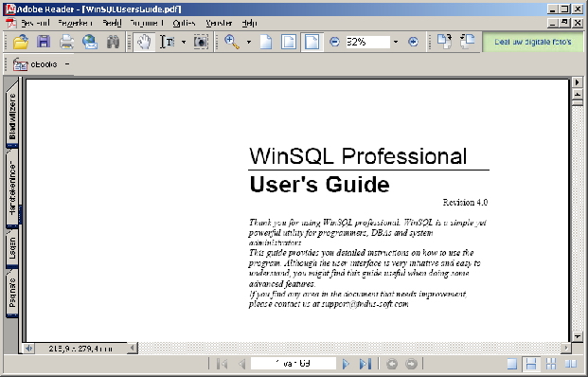588x377 pixels.
Task: Open the Lagen side tab
Action: [x=12, y=248]
